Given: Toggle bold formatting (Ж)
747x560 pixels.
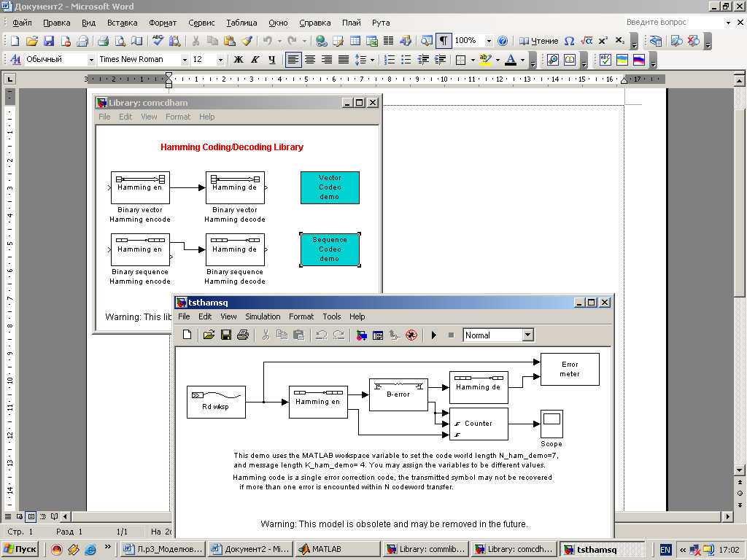Looking at the screenshot, I should [239, 60].
